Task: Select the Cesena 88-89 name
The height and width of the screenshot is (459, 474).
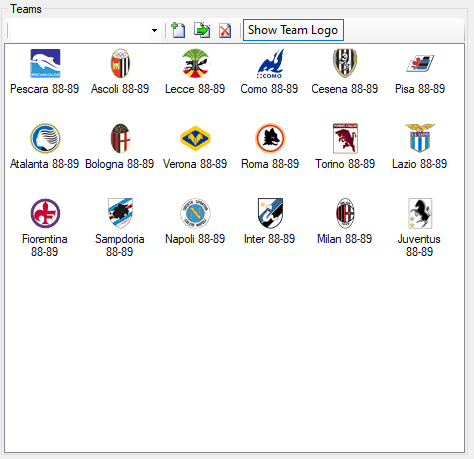Action: pos(345,89)
